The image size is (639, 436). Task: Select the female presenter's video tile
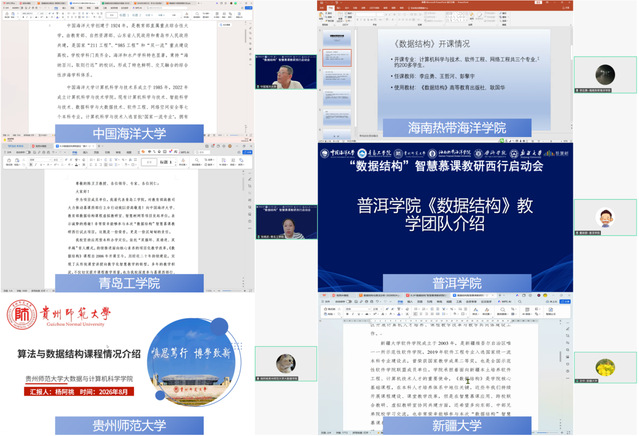point(286,222)
